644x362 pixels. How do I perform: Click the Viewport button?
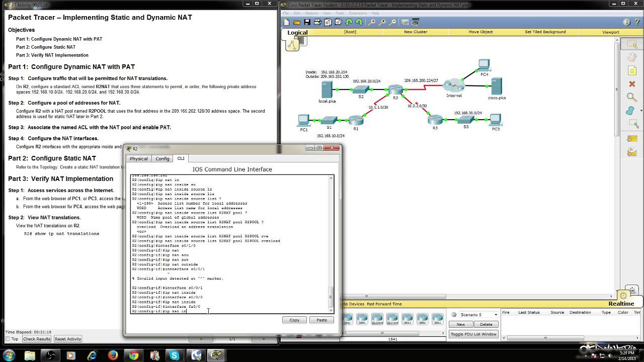611,32
